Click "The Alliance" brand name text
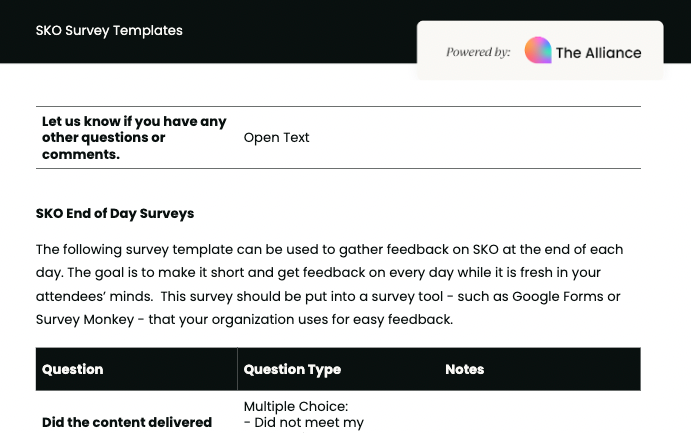The width and height of the screenshot is (691, 433). pyautogui.click(x=598, y=53)
